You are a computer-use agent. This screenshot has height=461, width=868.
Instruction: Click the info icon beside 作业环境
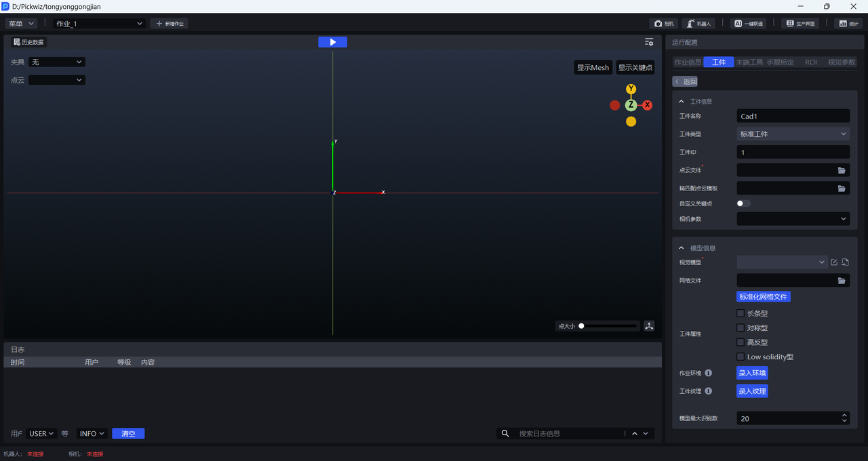tap(708, 373)
